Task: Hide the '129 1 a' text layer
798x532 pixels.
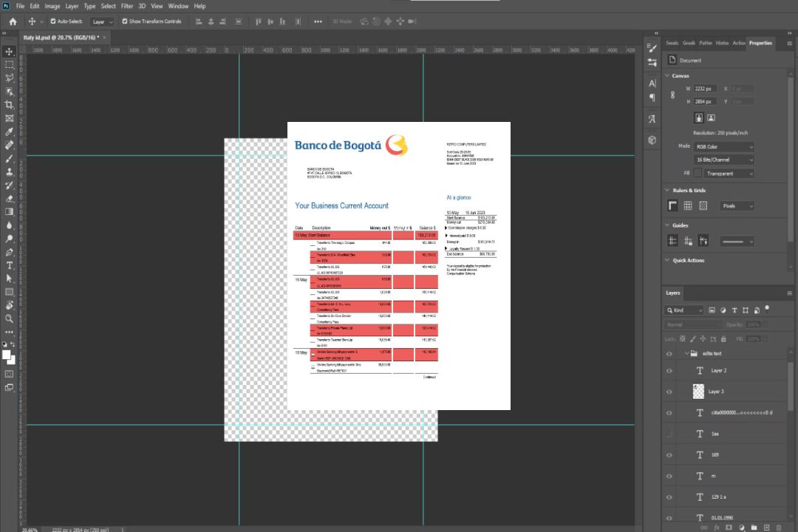Action: (669, 497)
